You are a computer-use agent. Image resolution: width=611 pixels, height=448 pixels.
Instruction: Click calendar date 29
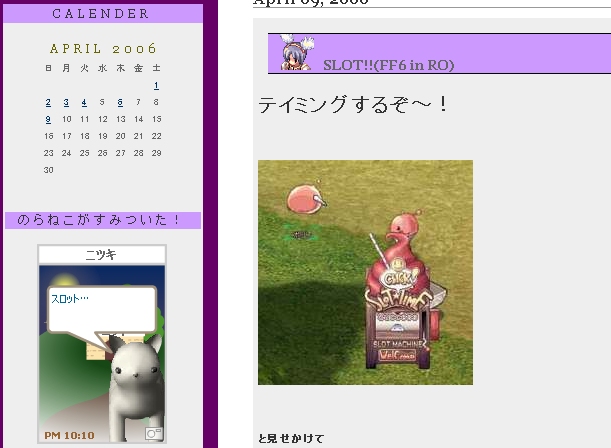click(157, 153)
